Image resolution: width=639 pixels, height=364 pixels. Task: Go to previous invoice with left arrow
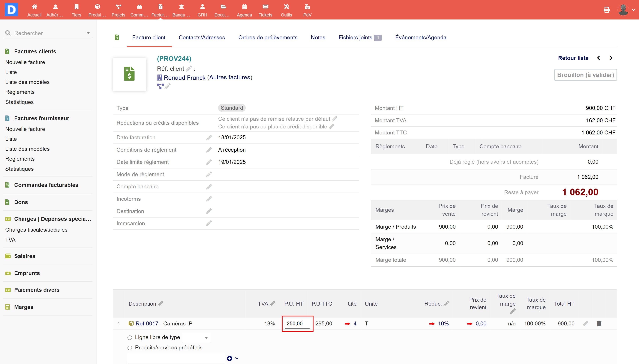(598, 58)
